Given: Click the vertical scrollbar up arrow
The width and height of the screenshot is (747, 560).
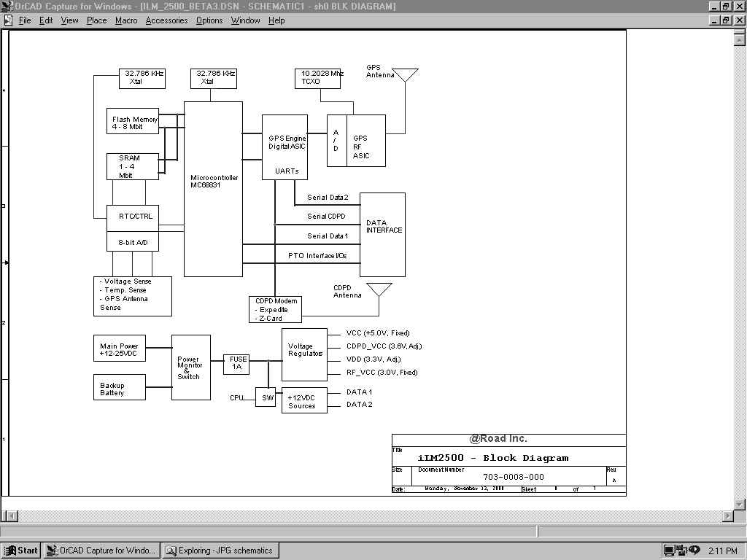Looking at the screenshot, I should pyautogui.click(x=740, y=39).
